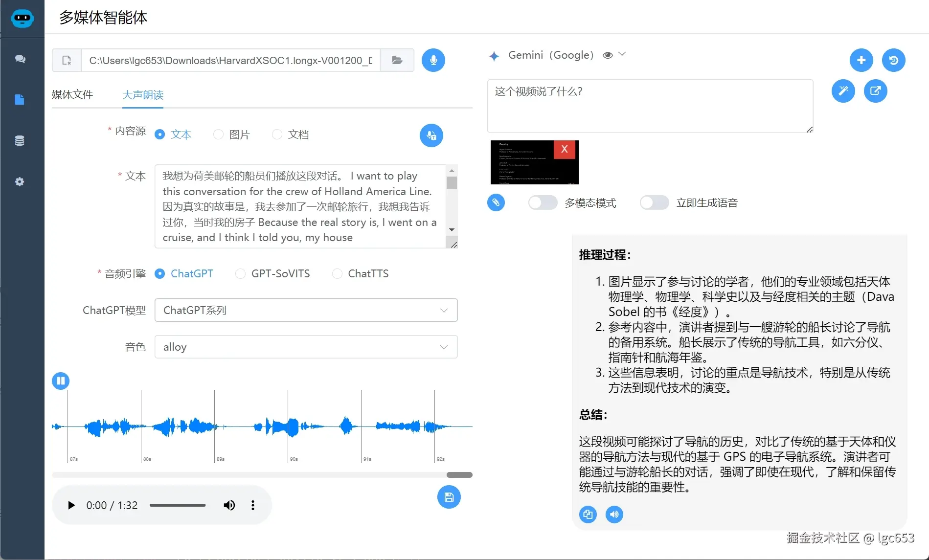Viewport: 929px width, 560px height.
Task: Switch to 大声朗读 tab
Action: [143, 94]
